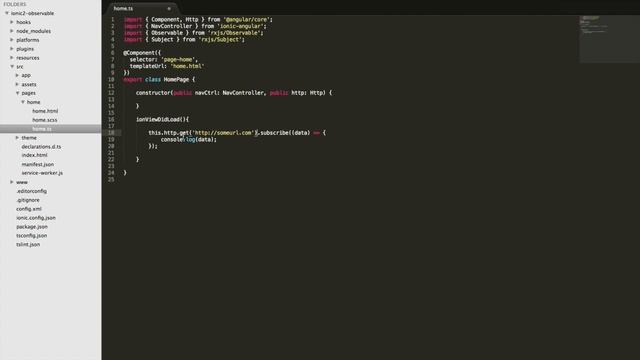Expand the hooks folder arrow
Viewport: 640px width, 360px height.
click(x=12, y=22)
